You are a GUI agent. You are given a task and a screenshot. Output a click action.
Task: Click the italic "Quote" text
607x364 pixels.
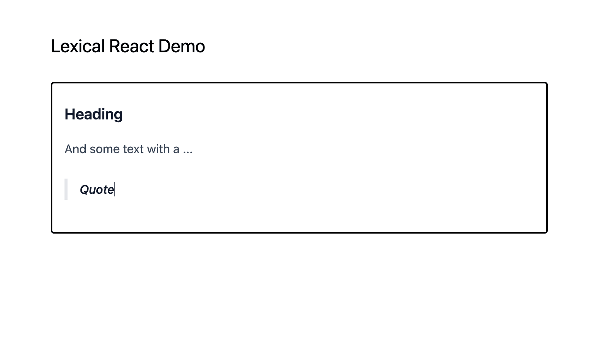[96, 189]
